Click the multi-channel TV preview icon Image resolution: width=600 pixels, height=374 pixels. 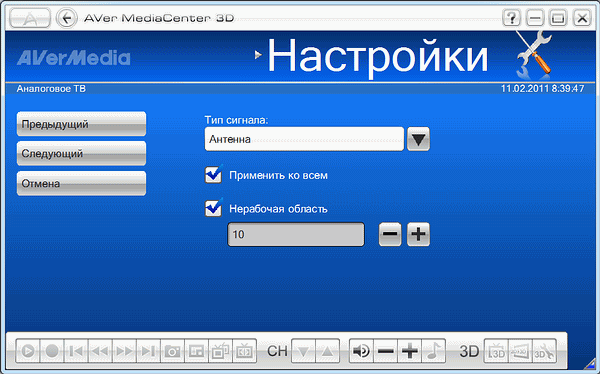(221, 351)
